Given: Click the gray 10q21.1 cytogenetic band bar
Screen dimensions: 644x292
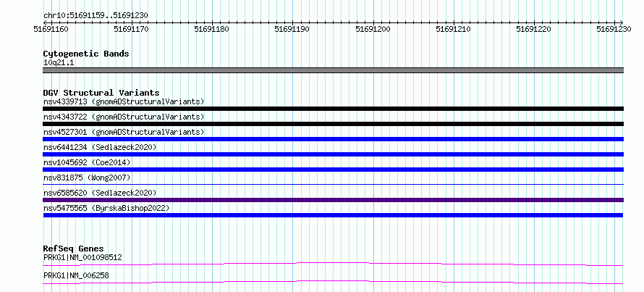Looking at the screenshot, I should pos(333,70).
